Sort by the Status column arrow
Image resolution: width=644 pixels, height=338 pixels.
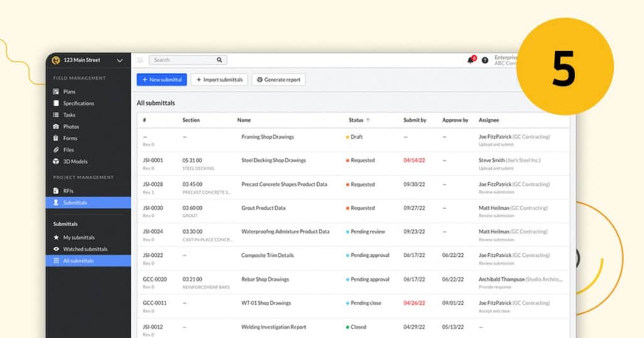(368, 120)
